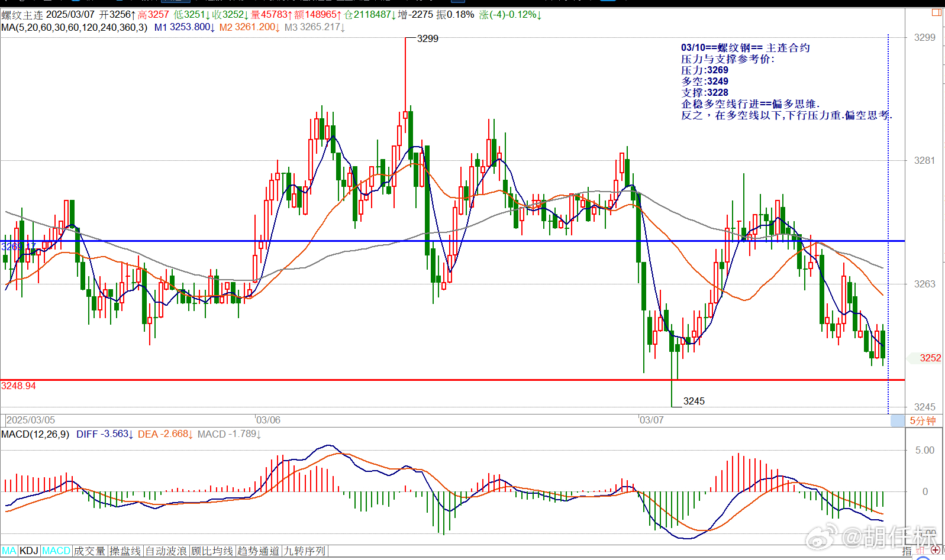Select the 自动波浪 indicator tab
Screen dimensions: 945x560
point(166,551)
